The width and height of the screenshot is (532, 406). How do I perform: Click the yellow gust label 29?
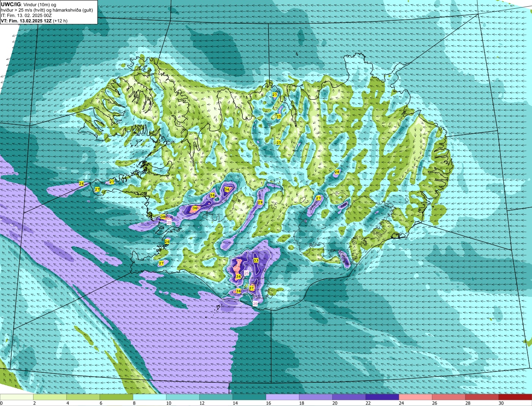(x=260, y=202)
